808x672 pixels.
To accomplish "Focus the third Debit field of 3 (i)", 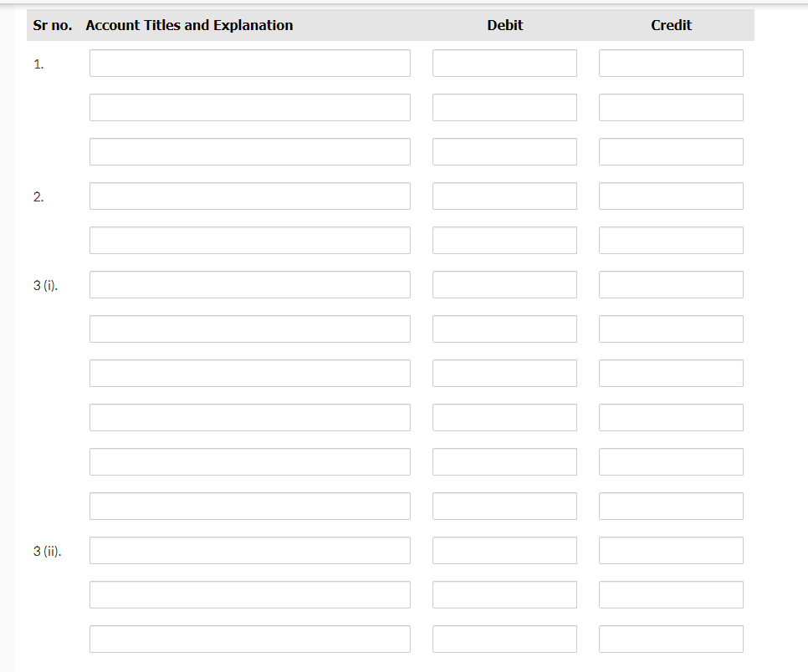I will pos(504,374).
